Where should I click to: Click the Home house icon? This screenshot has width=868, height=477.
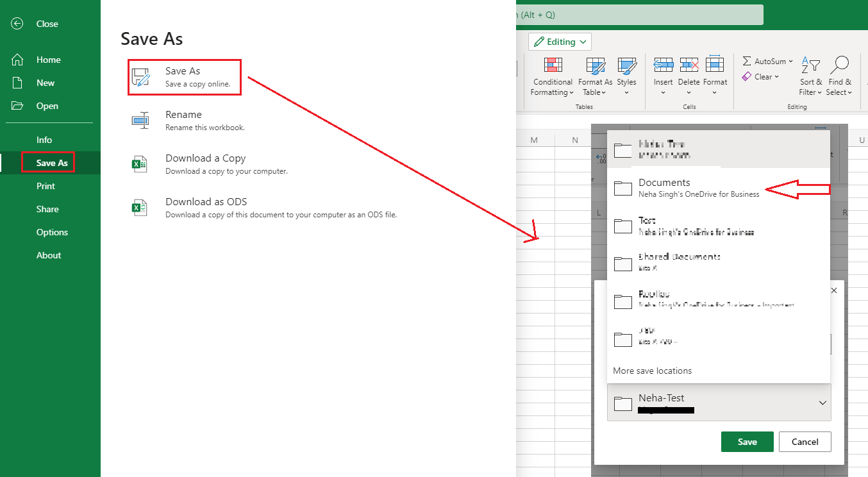[17, 60]
